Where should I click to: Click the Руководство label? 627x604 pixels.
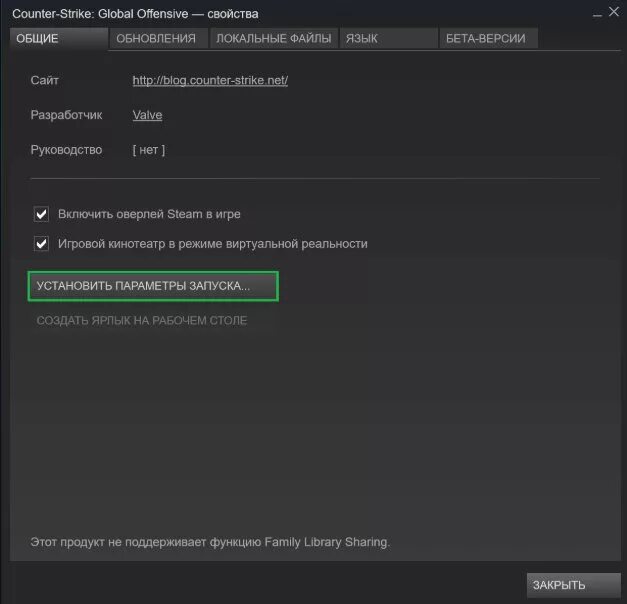(66, 150)
